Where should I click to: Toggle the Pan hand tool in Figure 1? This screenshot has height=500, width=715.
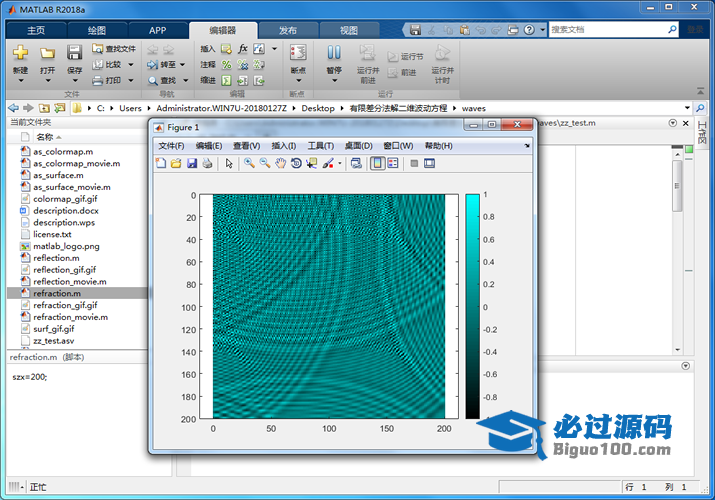(x=280, y=163)
